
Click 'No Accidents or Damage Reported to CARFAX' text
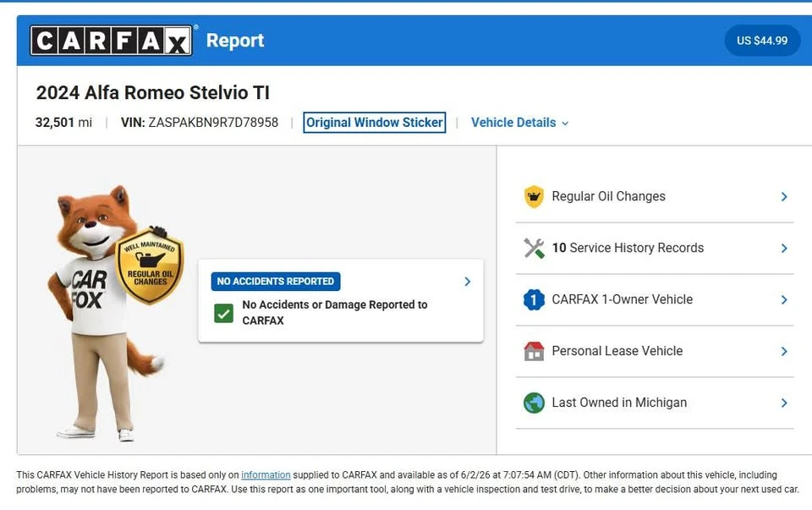335,312
